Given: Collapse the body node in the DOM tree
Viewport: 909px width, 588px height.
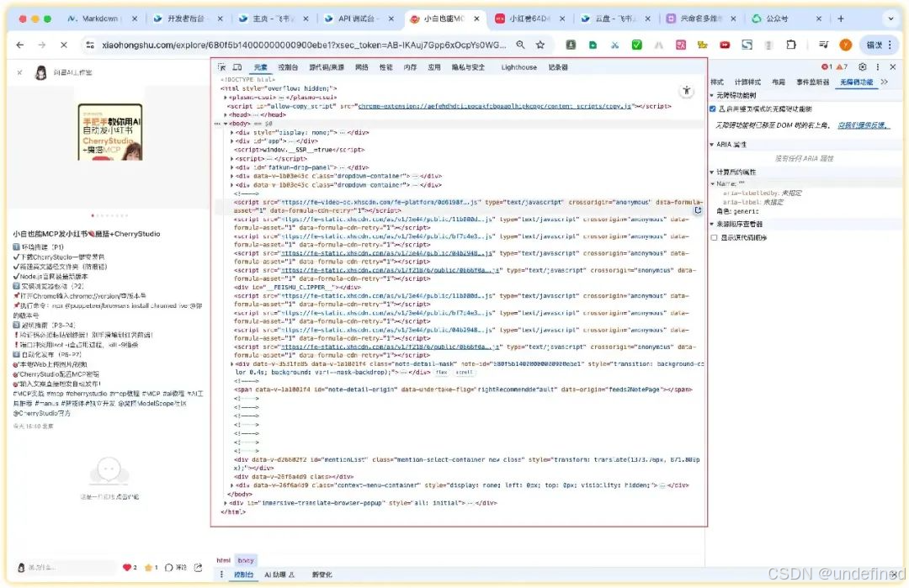Looking at the screenshot, I should 226,124.
